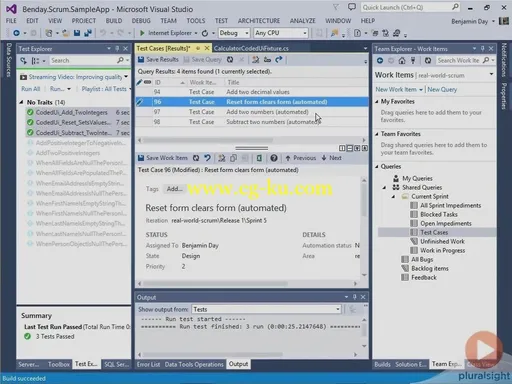This screenshot has width=512, height=384.
Task: Click the browser refresh icon beside Internet Explorer
Action: 205,33
